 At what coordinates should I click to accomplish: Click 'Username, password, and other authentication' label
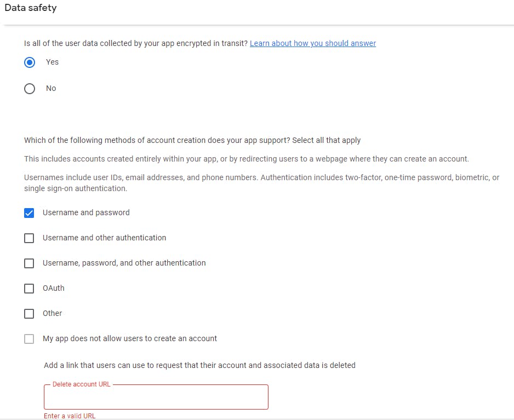tap(124, 263)
